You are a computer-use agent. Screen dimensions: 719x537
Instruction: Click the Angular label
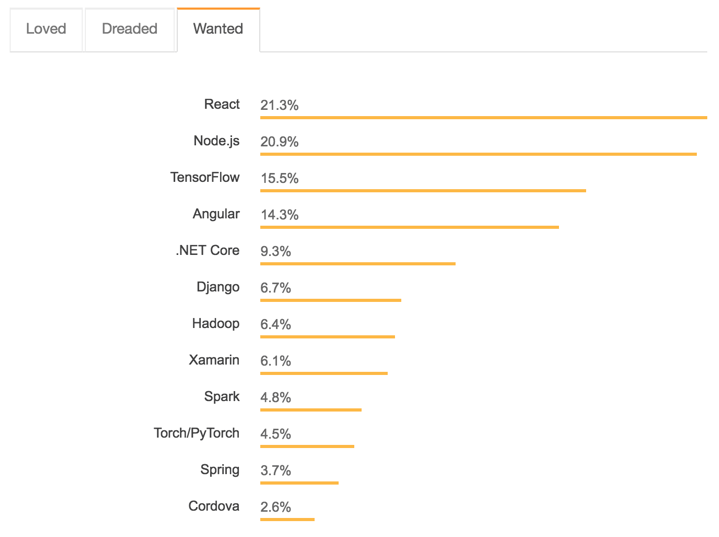tap(216, 214)
